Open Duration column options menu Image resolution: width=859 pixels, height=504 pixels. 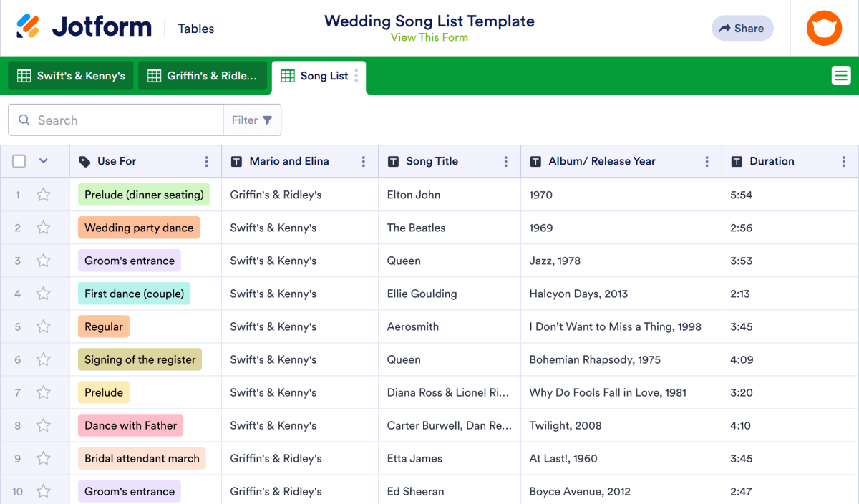click(x=843, y=162)
